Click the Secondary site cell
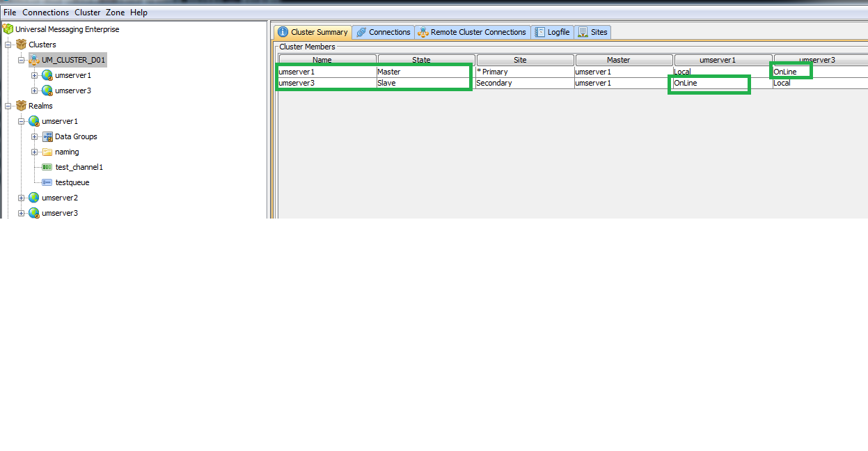Image resolution: width=868 pixels, height=451 pixels. (525, 83)
